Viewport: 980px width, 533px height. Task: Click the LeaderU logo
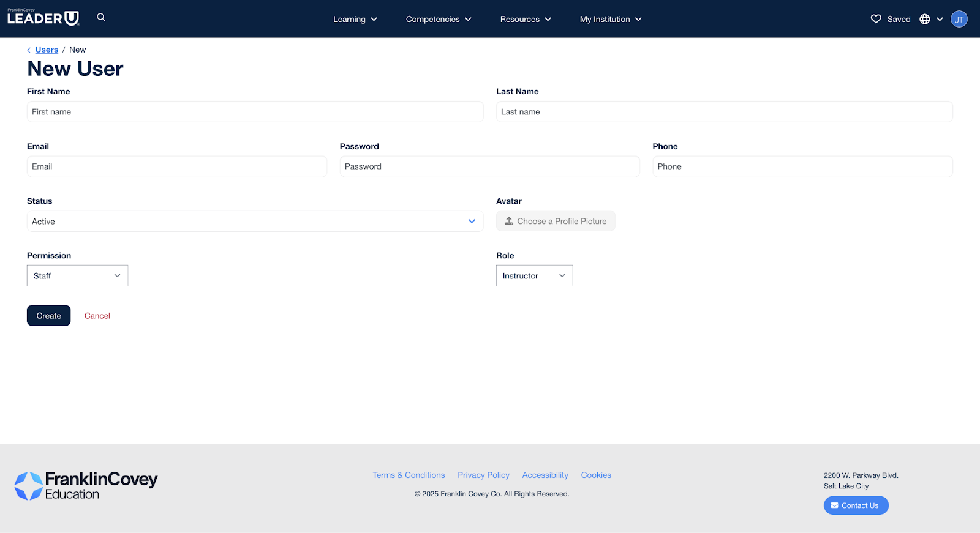(43, 18)
